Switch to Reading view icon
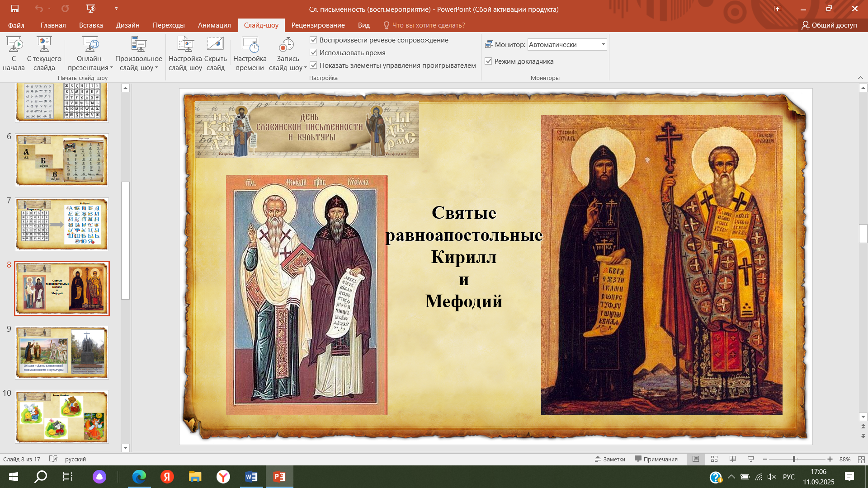 click(732, 459)
